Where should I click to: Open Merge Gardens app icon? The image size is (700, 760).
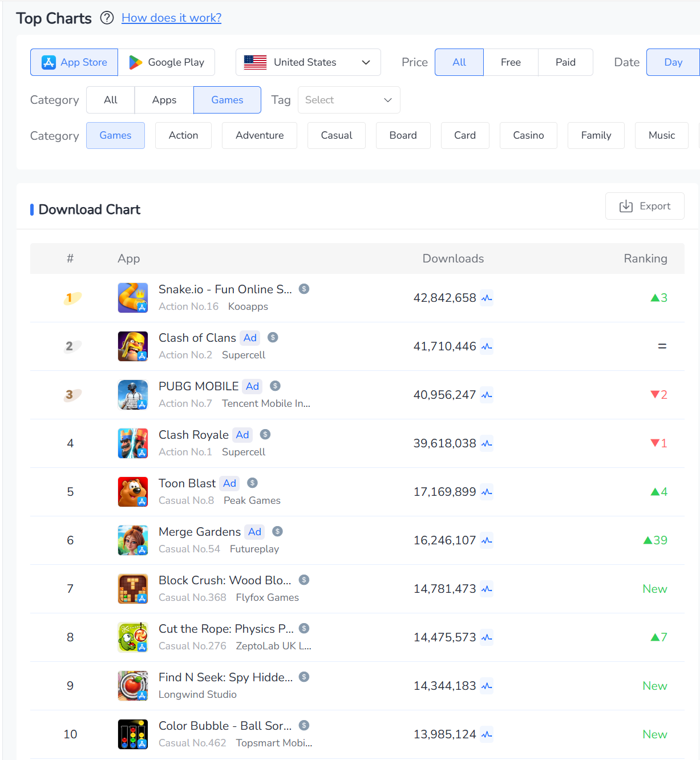pos(133,540)
